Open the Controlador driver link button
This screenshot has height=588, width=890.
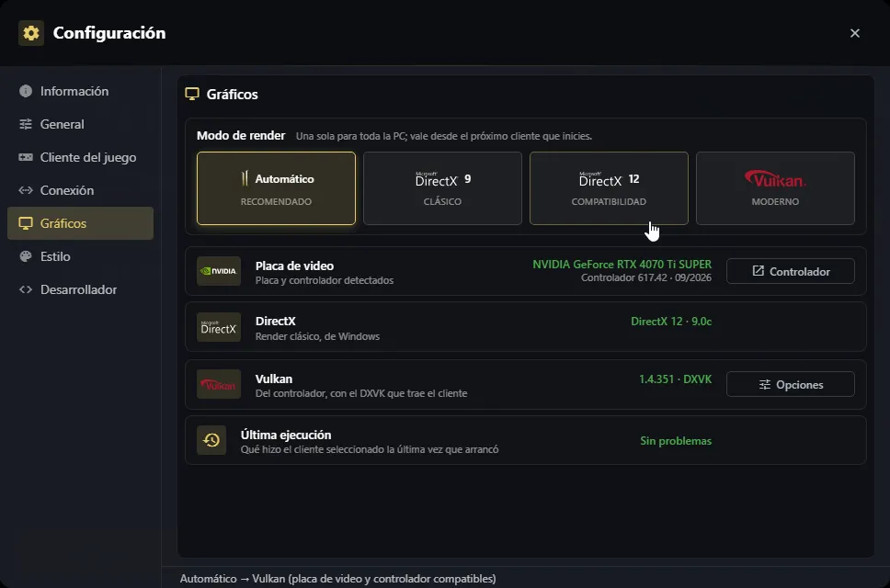pyautogui.click(x=790, y=271)
